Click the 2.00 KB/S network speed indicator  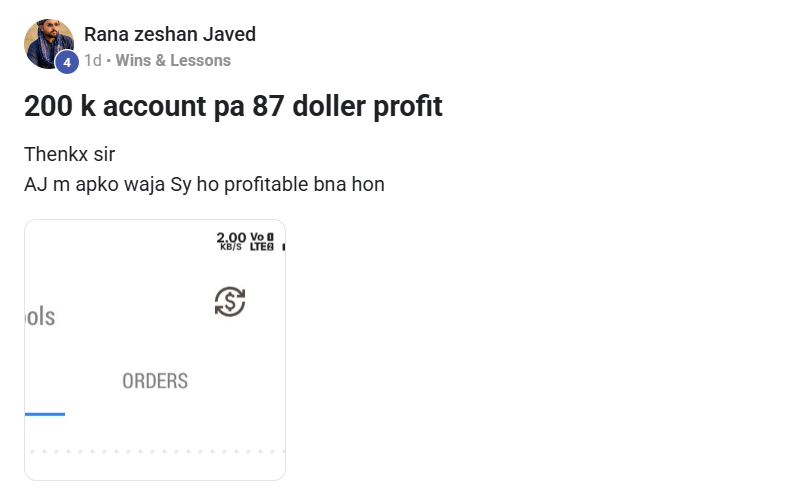tap(231, 240)
